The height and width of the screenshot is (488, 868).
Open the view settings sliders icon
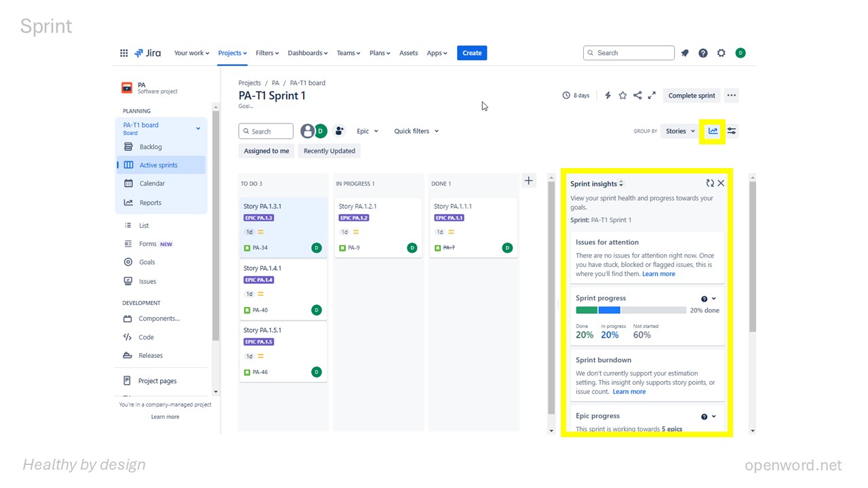pos(732,131)
